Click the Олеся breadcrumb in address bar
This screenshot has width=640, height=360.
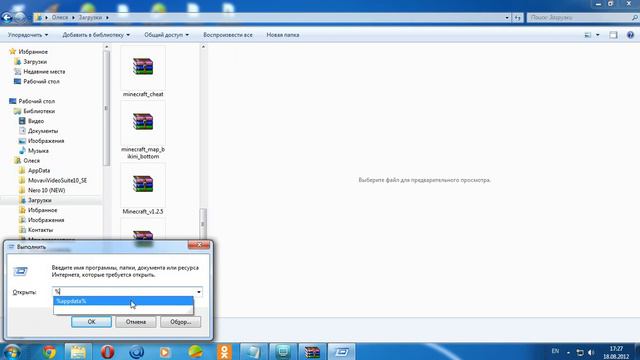pos(60,18)
